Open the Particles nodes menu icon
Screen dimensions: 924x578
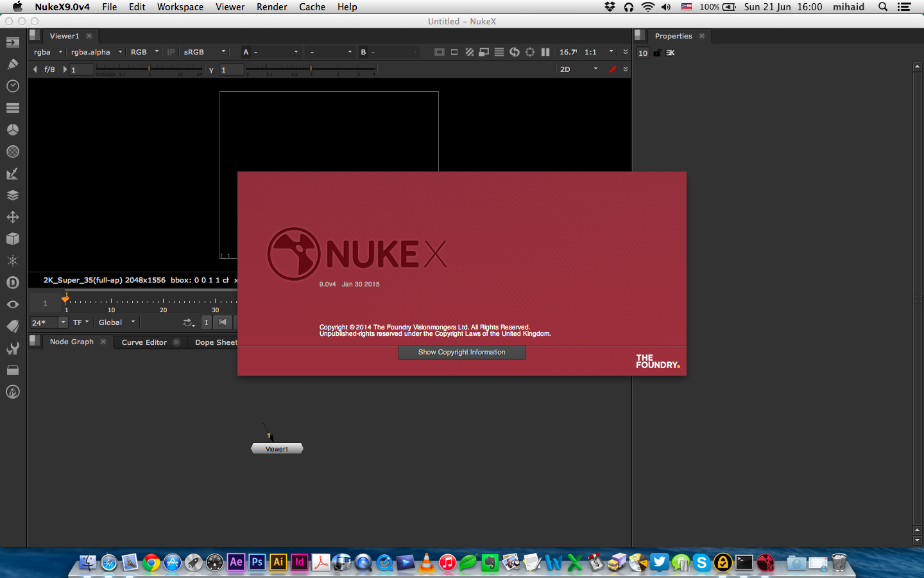pyautogui.click(x=12, y=261)
